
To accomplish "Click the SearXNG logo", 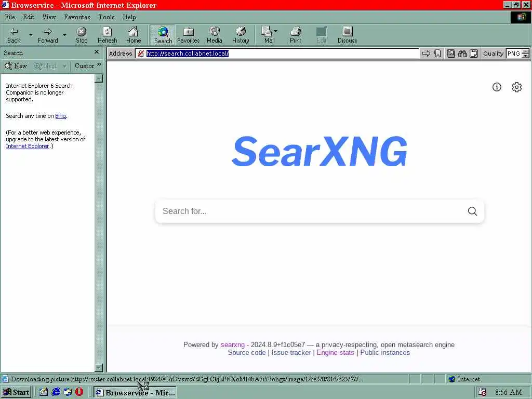I will (x=320, y=151).
